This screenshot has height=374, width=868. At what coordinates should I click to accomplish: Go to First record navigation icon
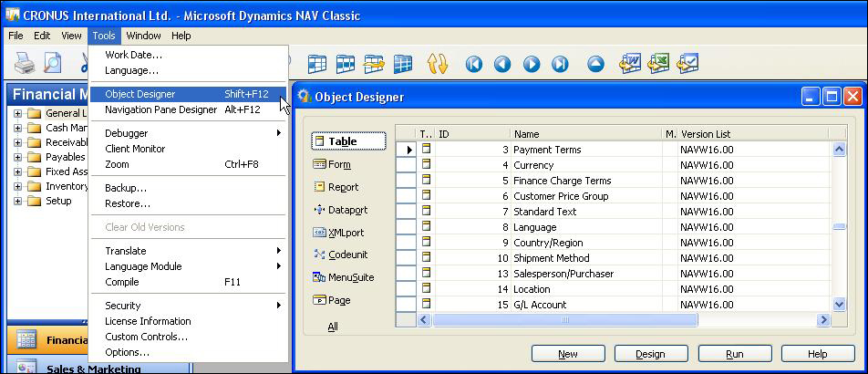click(x=473, y=65)
